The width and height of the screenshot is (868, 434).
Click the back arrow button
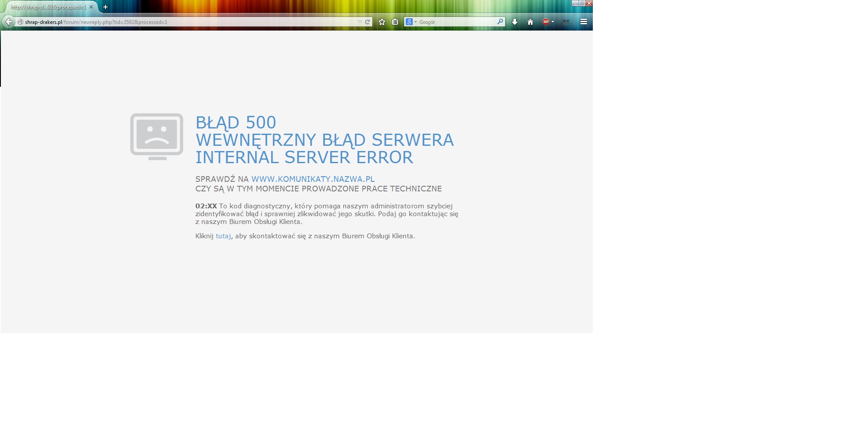point(9,22)
